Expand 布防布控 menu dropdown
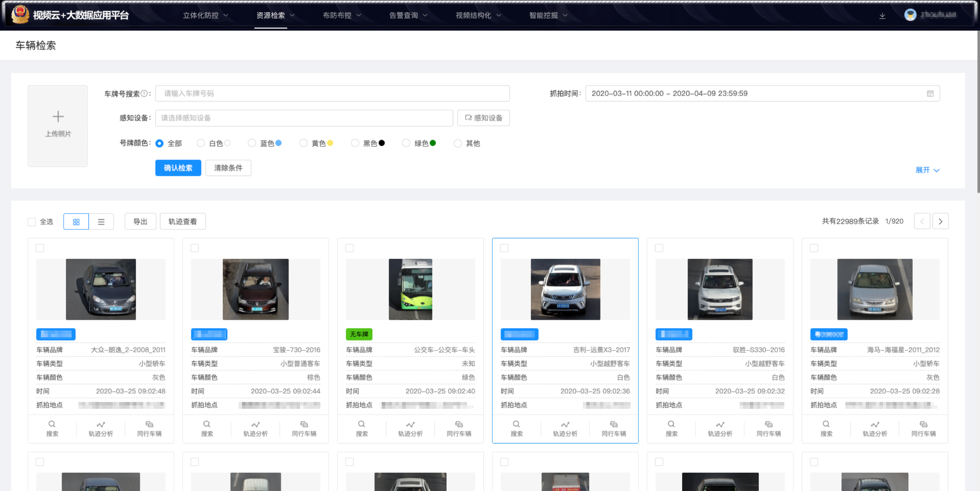The height and width of the screenshot is (491, 980). pos(342,15)
